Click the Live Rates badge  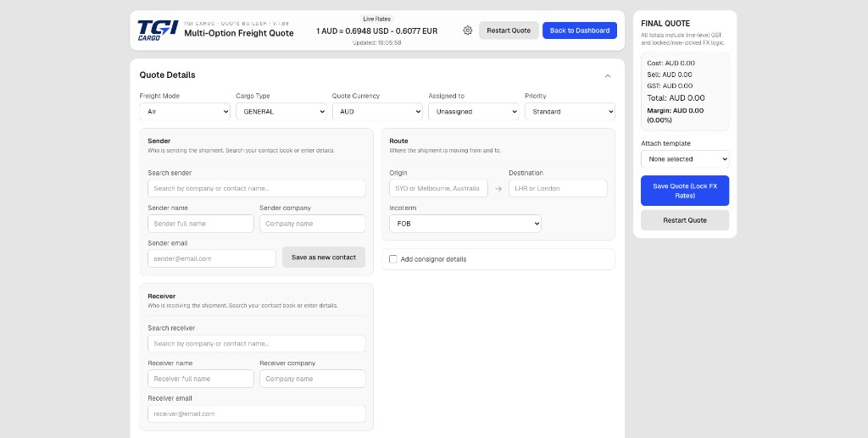tap(376, 19)
